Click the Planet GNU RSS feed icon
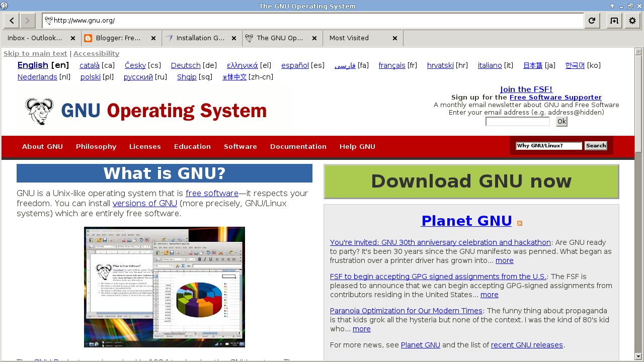Screen dimensions: 644x362 (520, 223)
